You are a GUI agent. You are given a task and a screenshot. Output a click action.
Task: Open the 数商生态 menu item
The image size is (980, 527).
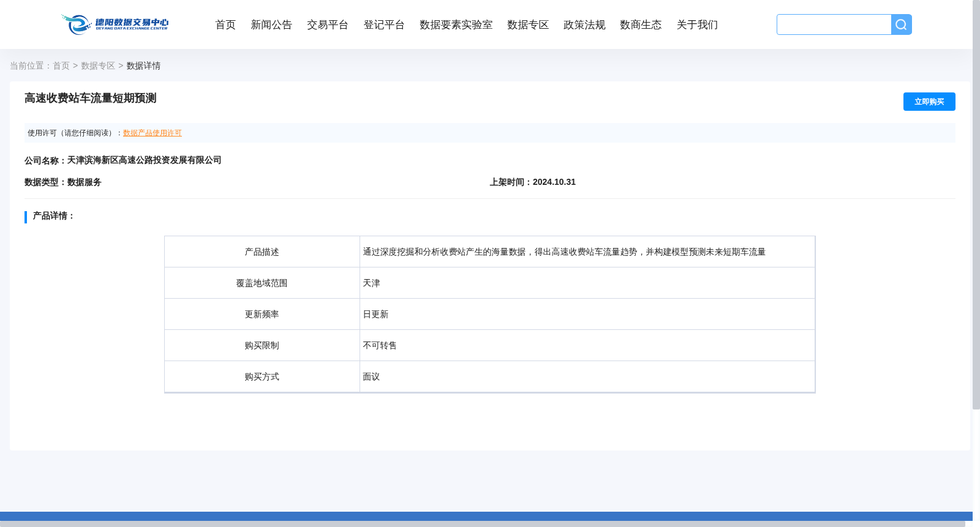(641, 24)
